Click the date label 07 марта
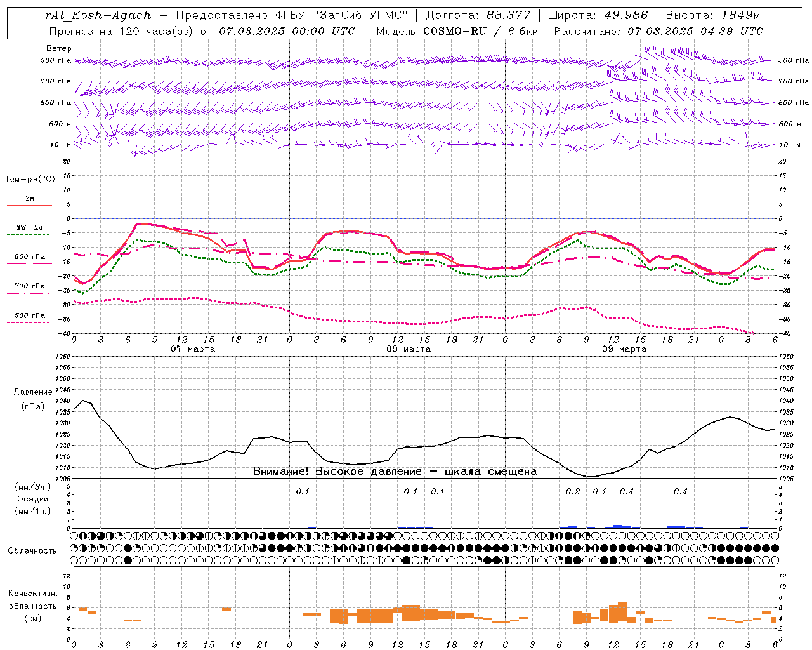 tap(193, 349)
